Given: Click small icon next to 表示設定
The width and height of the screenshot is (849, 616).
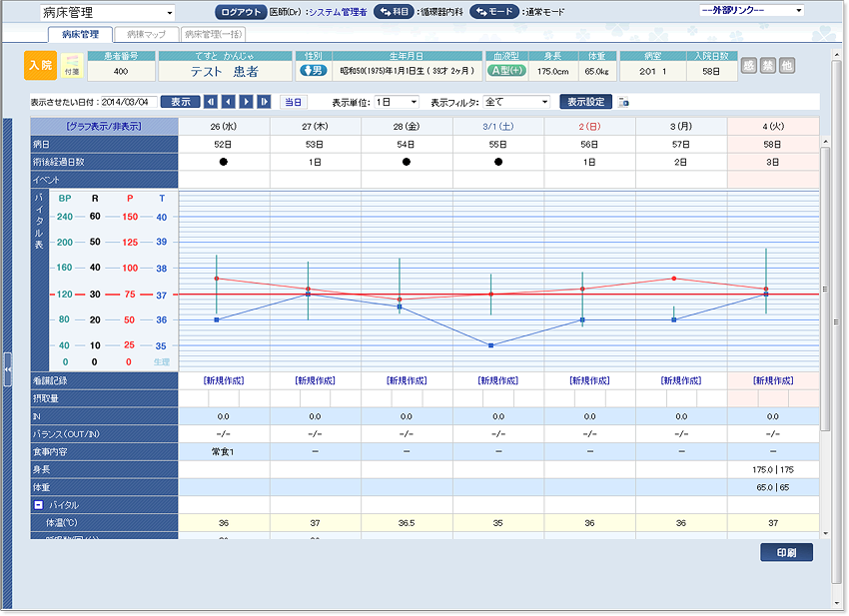Looking at the screenshot, I should [x=623, y=102].
